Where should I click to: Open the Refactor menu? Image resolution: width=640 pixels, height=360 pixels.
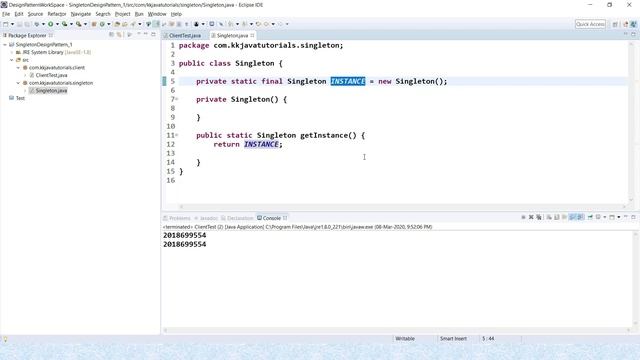(57, 14)
